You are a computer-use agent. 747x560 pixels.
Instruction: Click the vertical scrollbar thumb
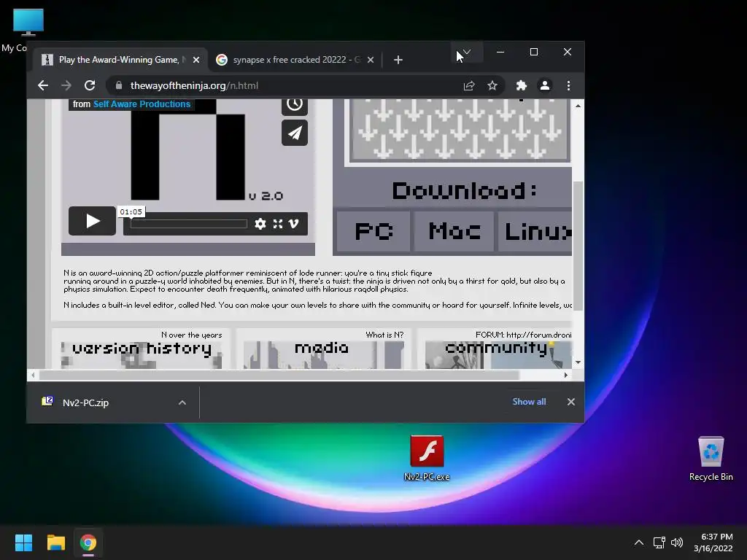click(578, 245)
